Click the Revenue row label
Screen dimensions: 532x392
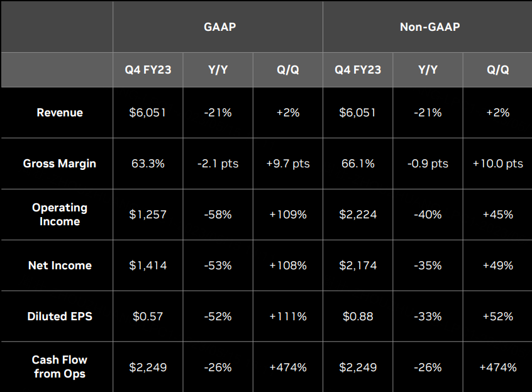click(60, 113)
